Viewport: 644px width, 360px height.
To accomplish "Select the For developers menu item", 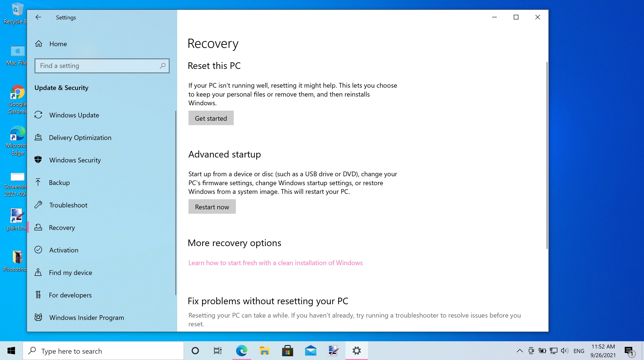I will 70,295.
